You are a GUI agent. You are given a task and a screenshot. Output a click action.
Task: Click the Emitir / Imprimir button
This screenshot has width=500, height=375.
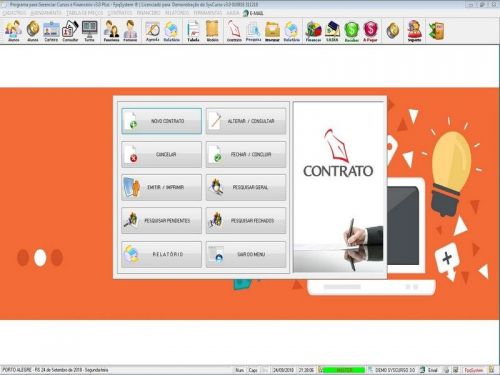(162, 187)
